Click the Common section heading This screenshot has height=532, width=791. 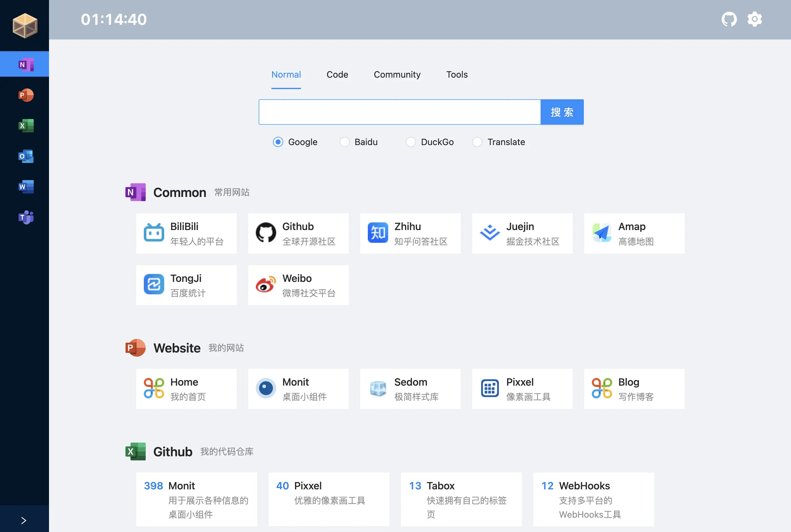click(x=179, y=192)
